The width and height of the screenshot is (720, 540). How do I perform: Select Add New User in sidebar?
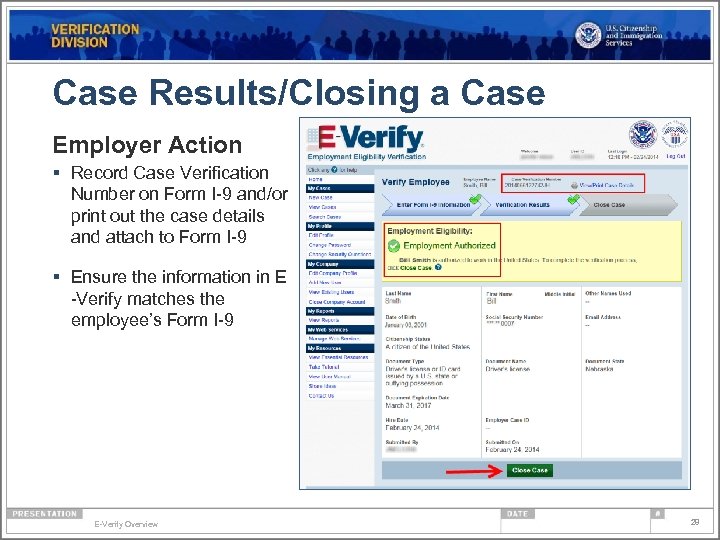pos(325,282)
